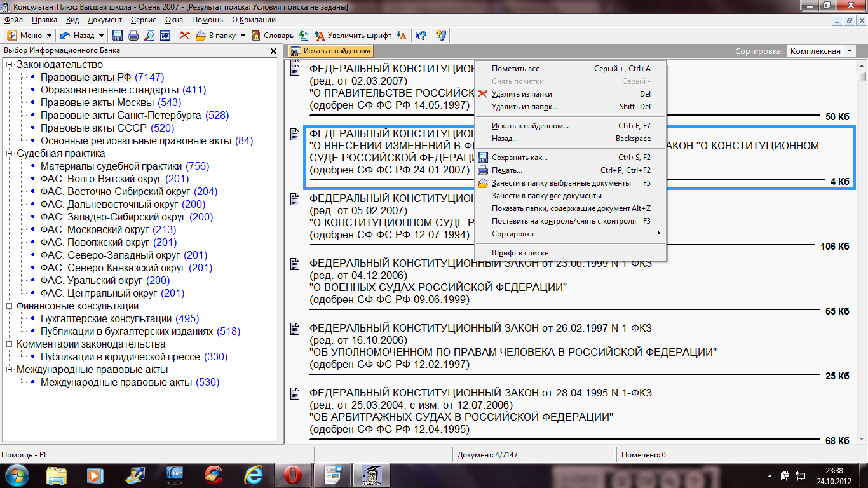The height and width of the screenshot is (488, 868).
Task: Open the Назад history dropdown arrow
Action: 102,36
